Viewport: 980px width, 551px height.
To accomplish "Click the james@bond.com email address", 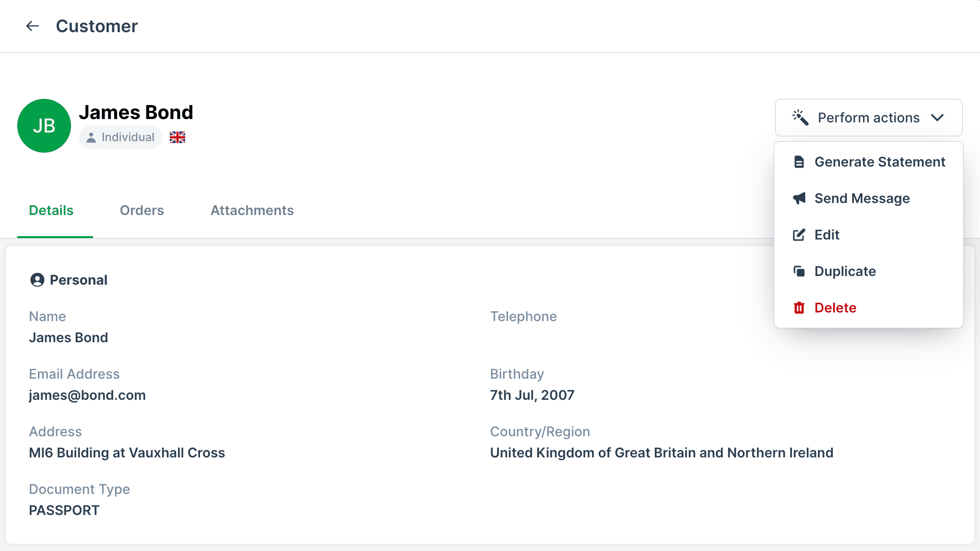I will pos(87,395).
